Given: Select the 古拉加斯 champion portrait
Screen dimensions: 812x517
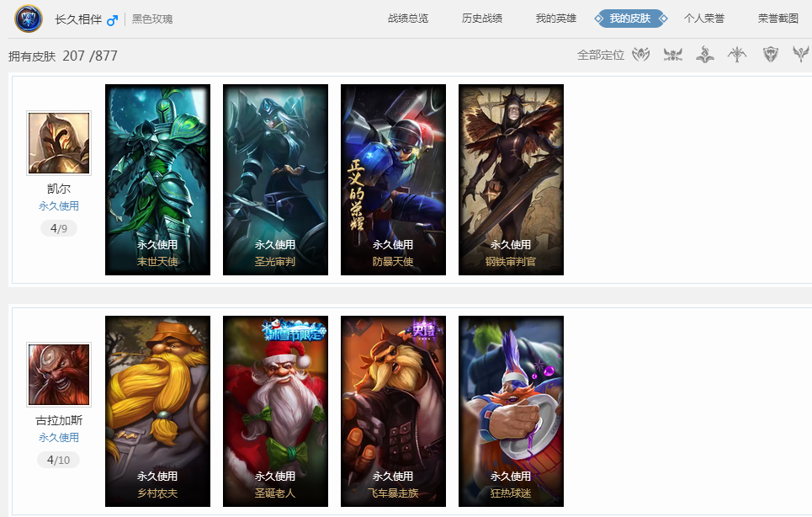Looking at the screenshot, I should 59,375.
